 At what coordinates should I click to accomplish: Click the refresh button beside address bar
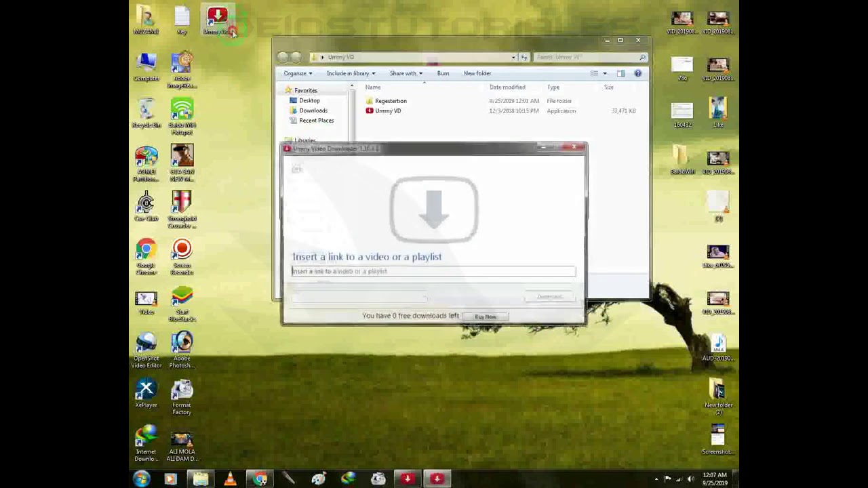coord(524,57)
